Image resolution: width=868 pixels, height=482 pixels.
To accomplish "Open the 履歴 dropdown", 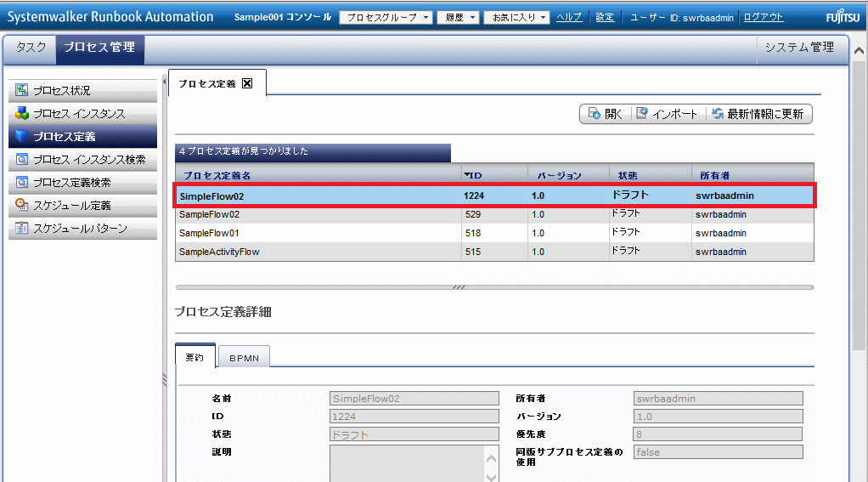I will click(458, 17).
